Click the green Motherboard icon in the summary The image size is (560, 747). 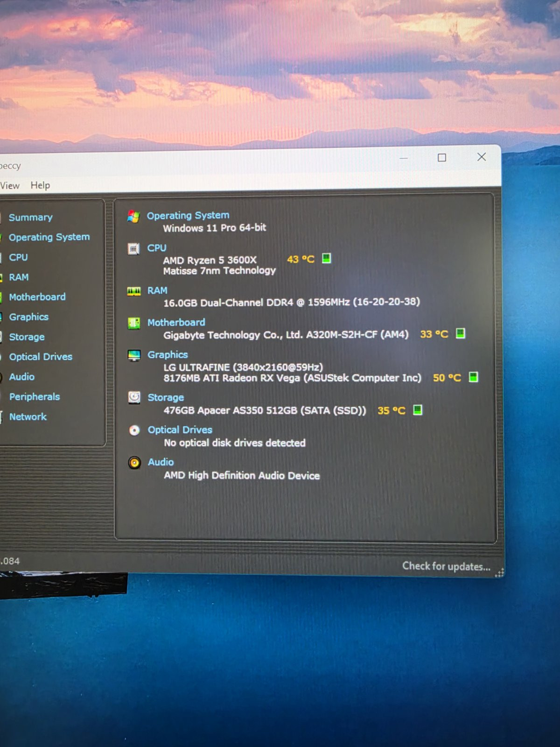(x=134, y=323)
